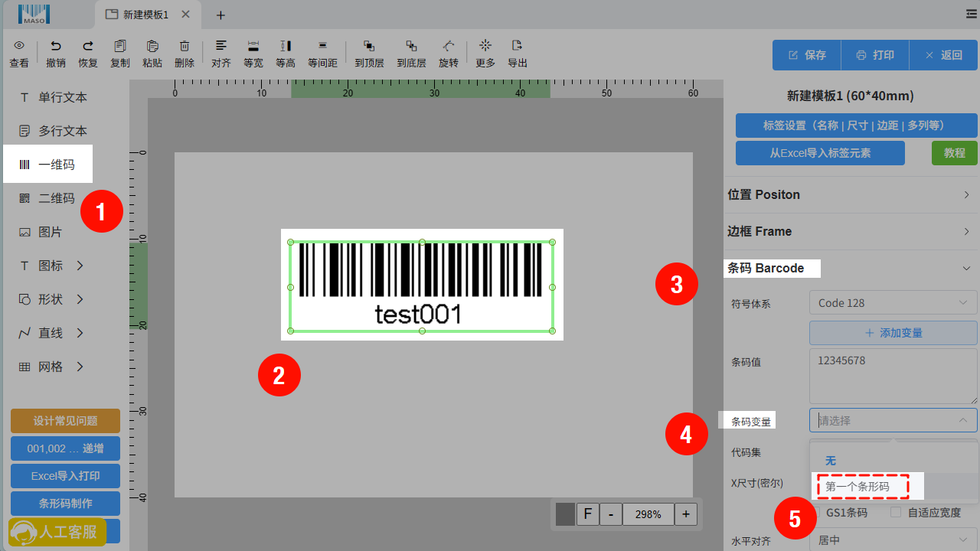The image size is (980, 551).
Task: Open the hamburger menu at top right
Action: coord(972,15)
